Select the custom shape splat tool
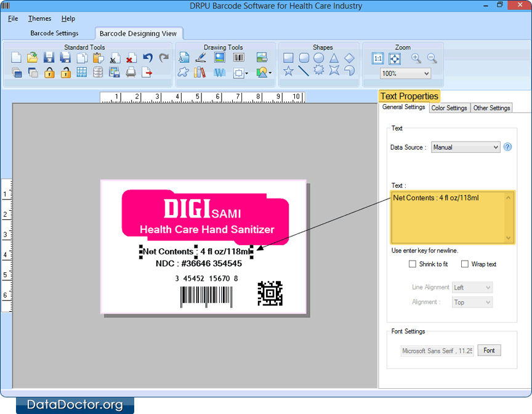Screen dimensions: 532x414 pyautogui.click(x=183, y=72)
